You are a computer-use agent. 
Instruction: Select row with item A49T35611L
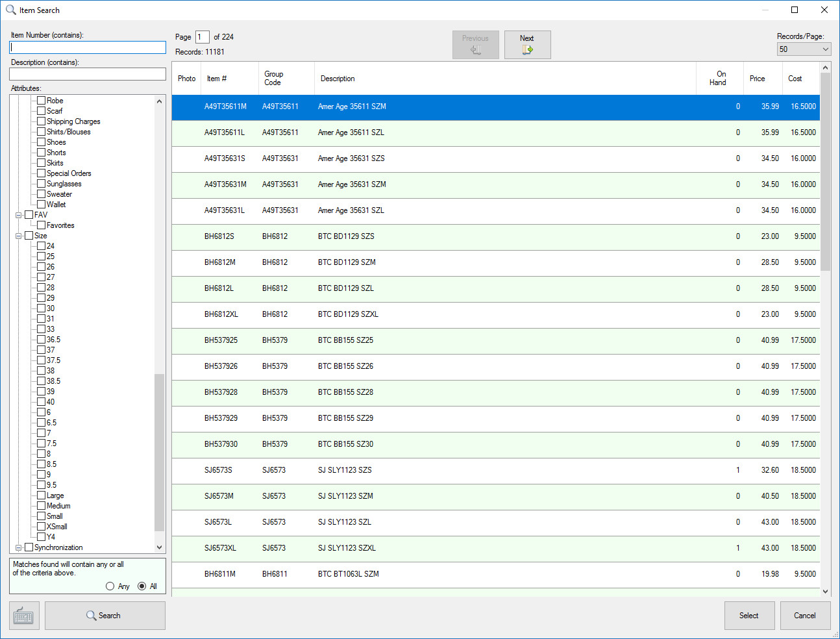coord(496,132)
